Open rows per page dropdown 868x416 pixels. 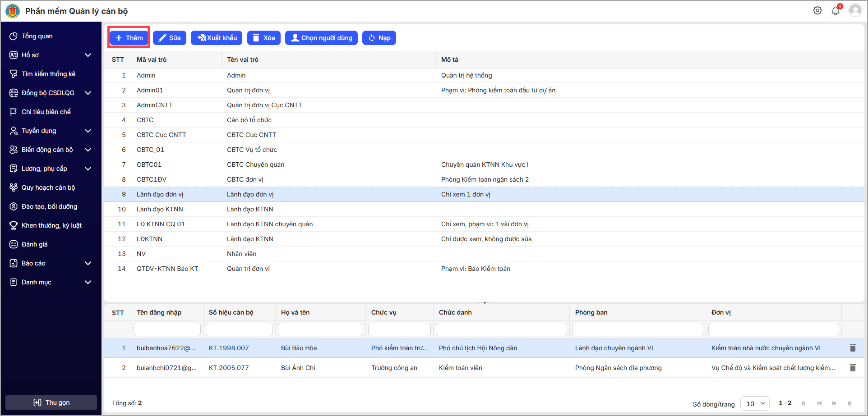(x=755, y=403)
